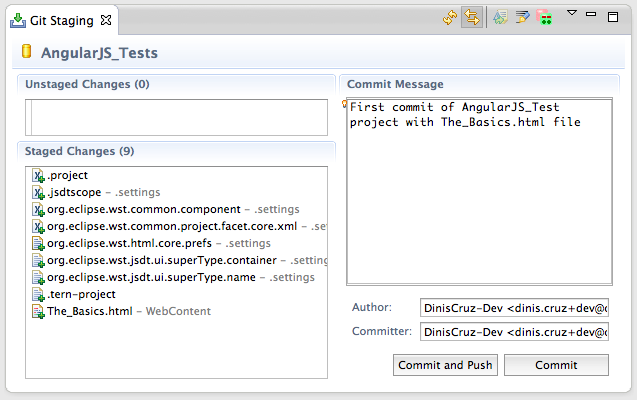
Task: Select .jsdtscope in staged changes
Action: [x=74, y=192]
